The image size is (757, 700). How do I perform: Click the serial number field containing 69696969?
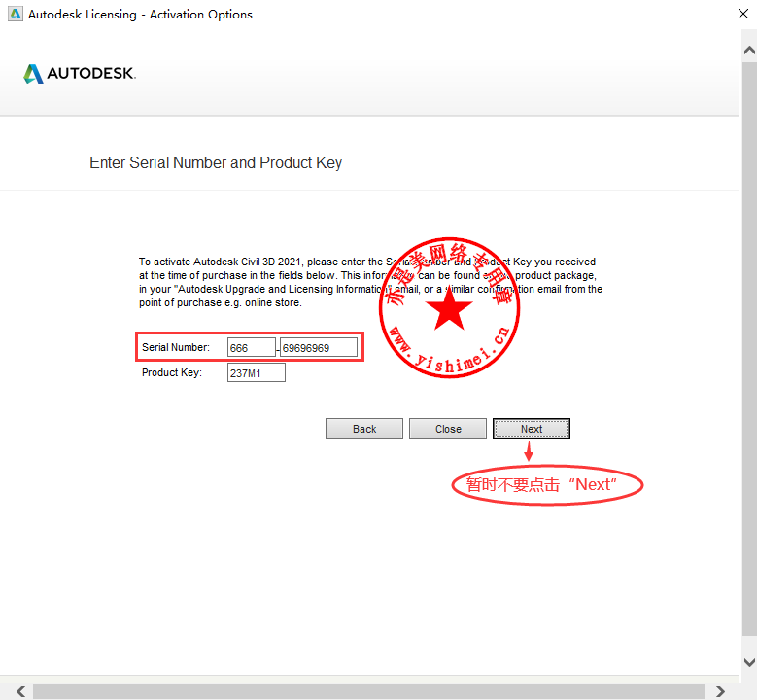319,347
